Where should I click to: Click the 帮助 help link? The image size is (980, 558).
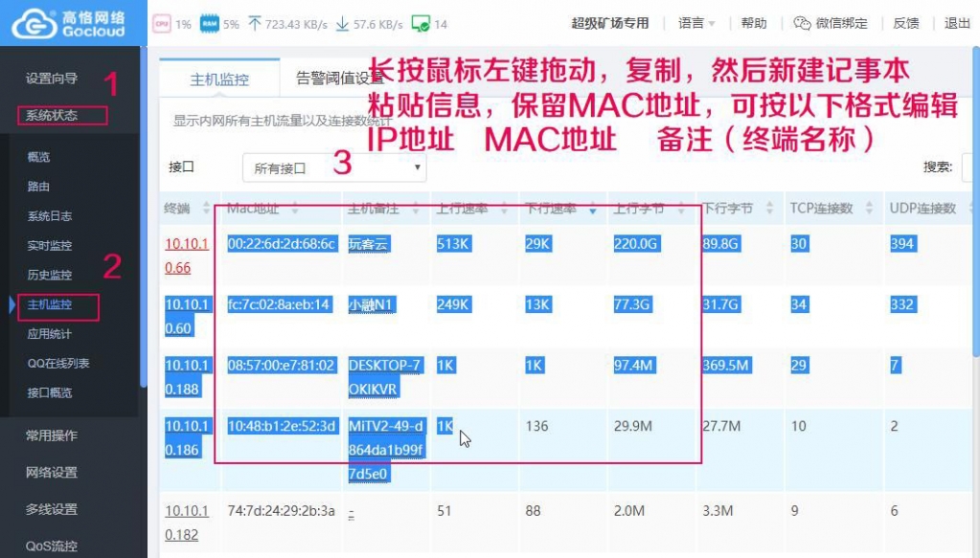point(754,24)
